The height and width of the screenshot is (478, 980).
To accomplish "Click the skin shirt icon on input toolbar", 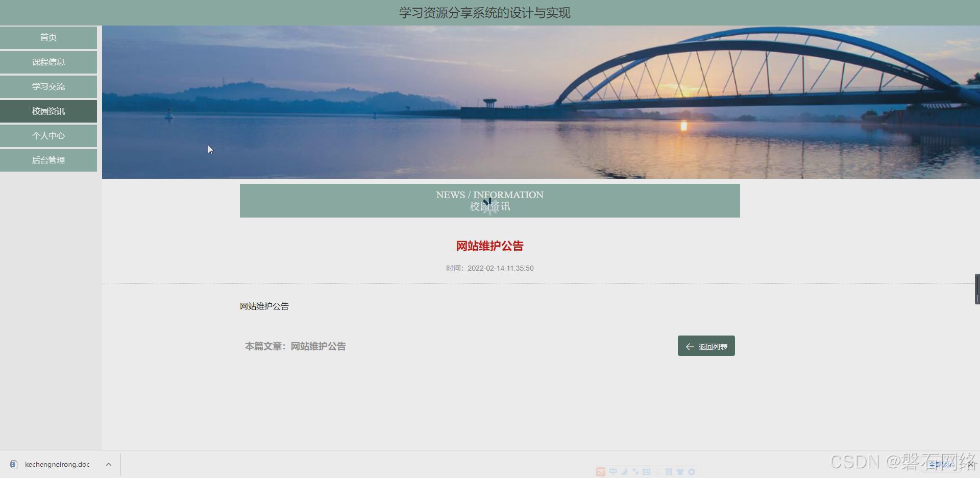I will (680, 471).
